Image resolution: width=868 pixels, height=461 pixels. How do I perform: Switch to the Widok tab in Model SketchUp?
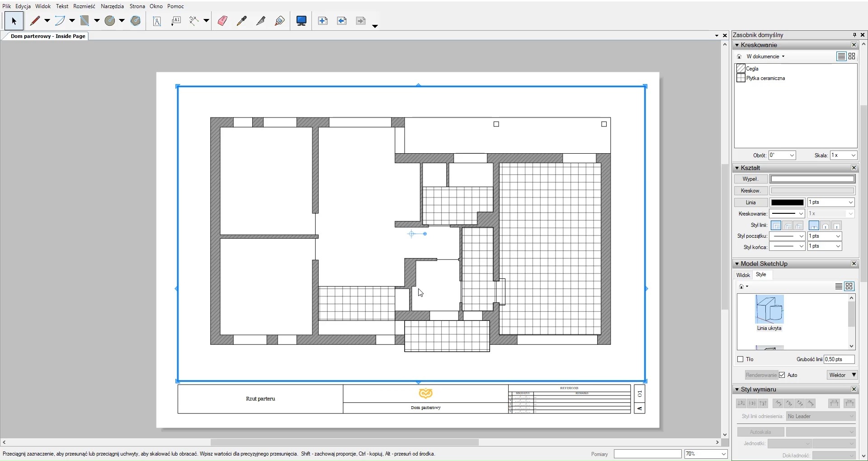(743, 275)
